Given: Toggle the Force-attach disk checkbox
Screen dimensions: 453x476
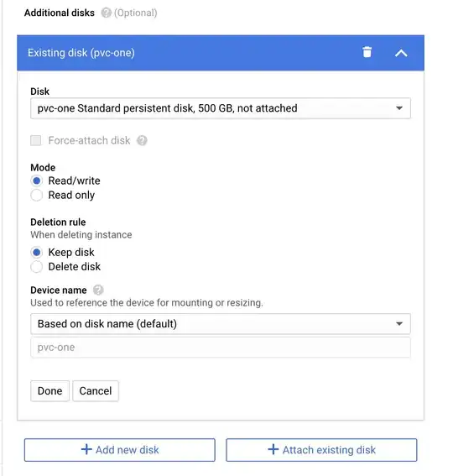Looking at the screenshot, I should [x=36, y=140].
